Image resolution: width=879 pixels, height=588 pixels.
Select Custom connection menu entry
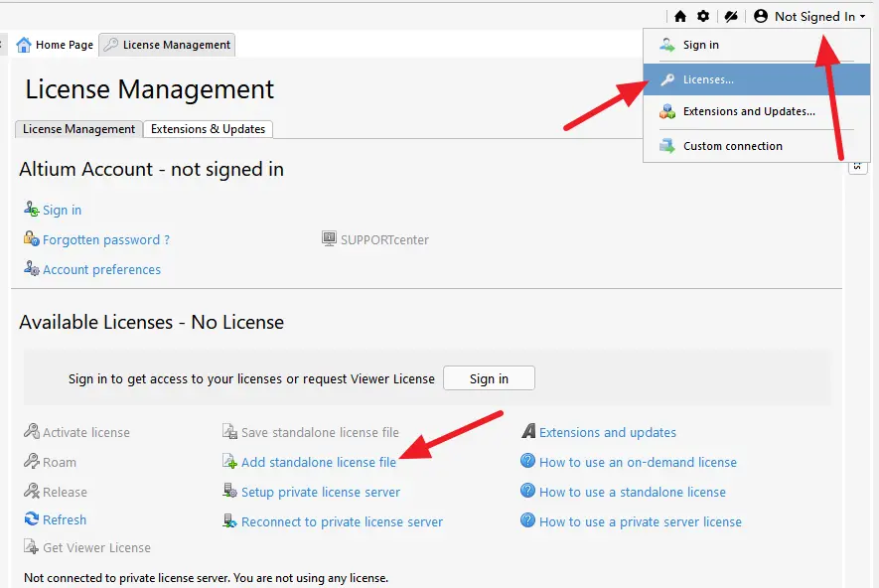click(x=757, y=146)
